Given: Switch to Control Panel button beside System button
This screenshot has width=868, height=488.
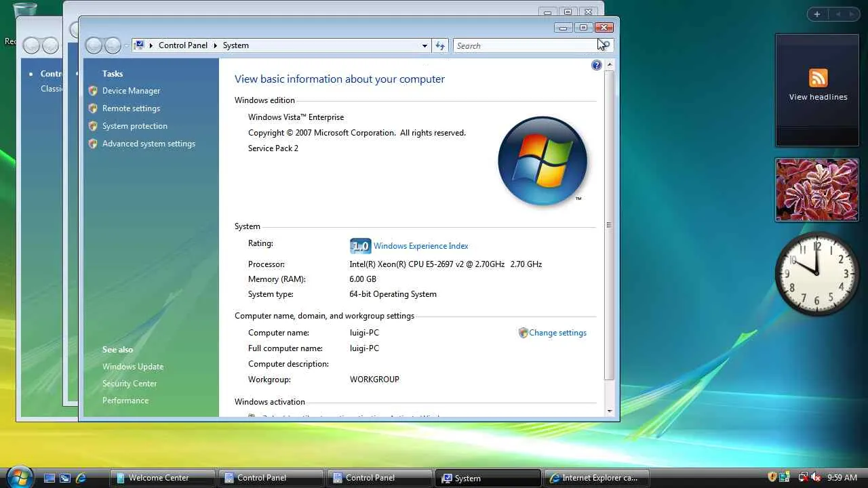Looking at the screenshot, I should 379,478.
